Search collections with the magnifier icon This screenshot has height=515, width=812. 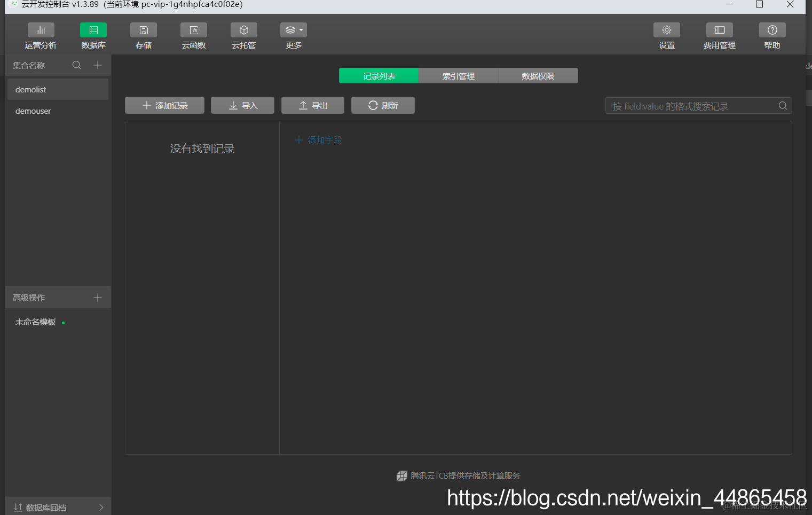tap(77, 65)
